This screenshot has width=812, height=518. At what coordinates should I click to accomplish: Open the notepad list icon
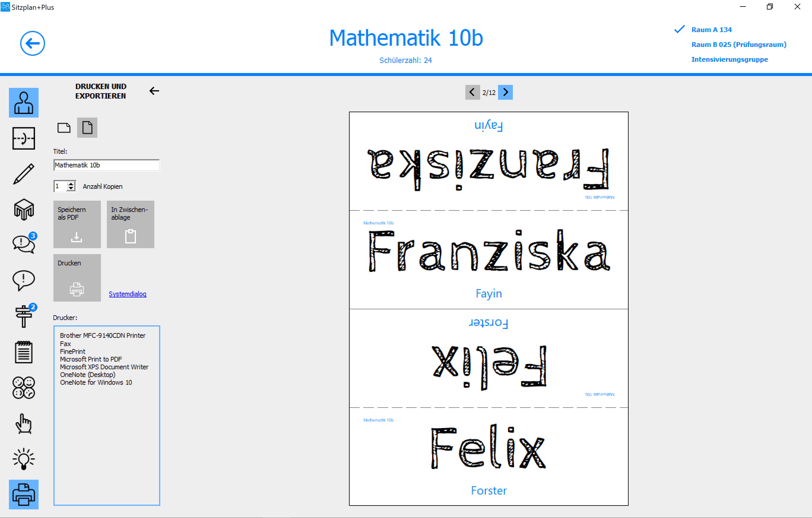pyautogui.click(x=24, y=352)
